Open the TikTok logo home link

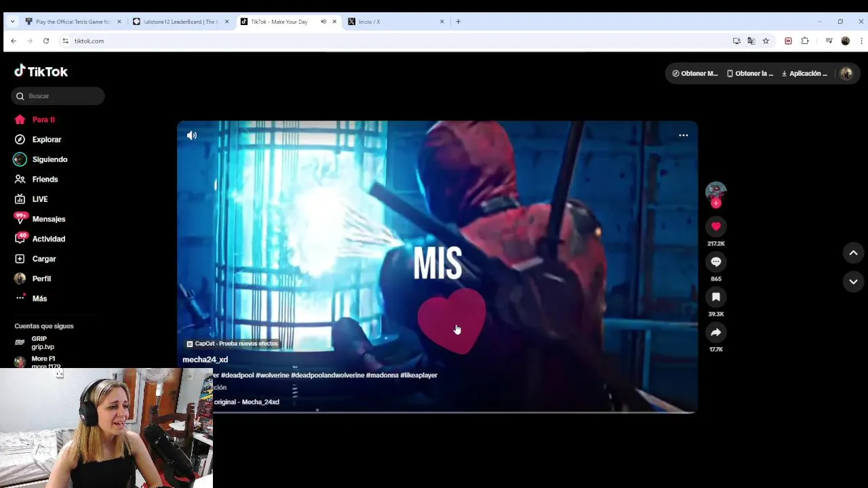pos(41,71)
